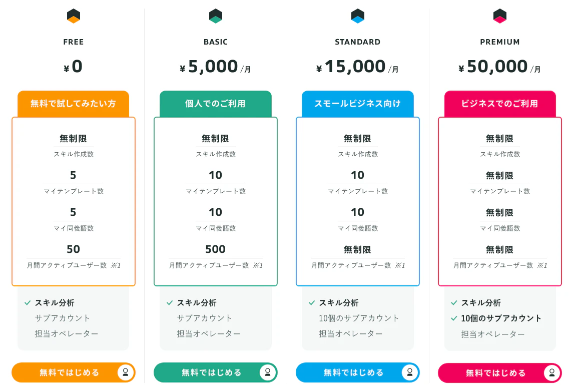569x392 pixels.
Task: Click the green hexagon icon above BASIC
Action: (216, 16)
